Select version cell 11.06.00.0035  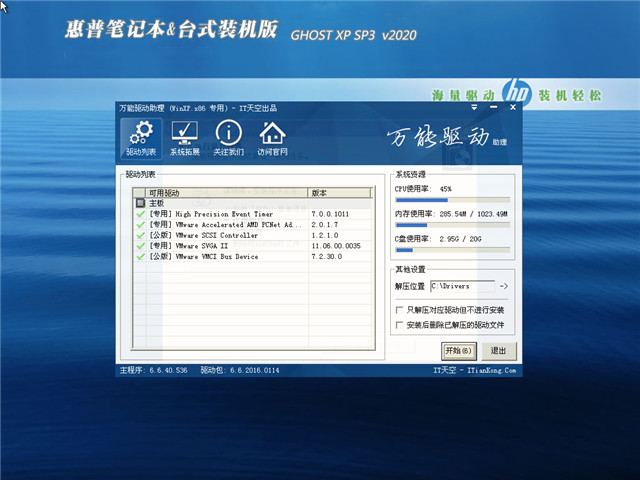336,246
